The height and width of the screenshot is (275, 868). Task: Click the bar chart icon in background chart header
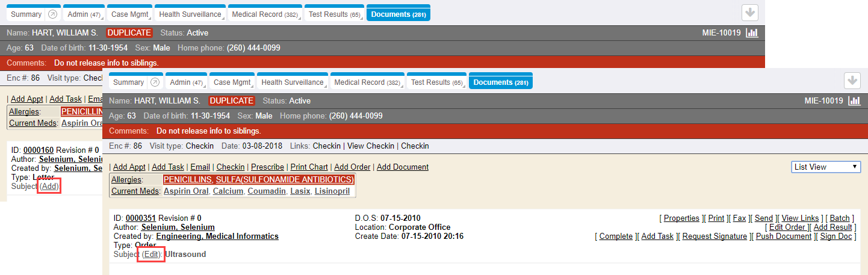pos(752,33)
